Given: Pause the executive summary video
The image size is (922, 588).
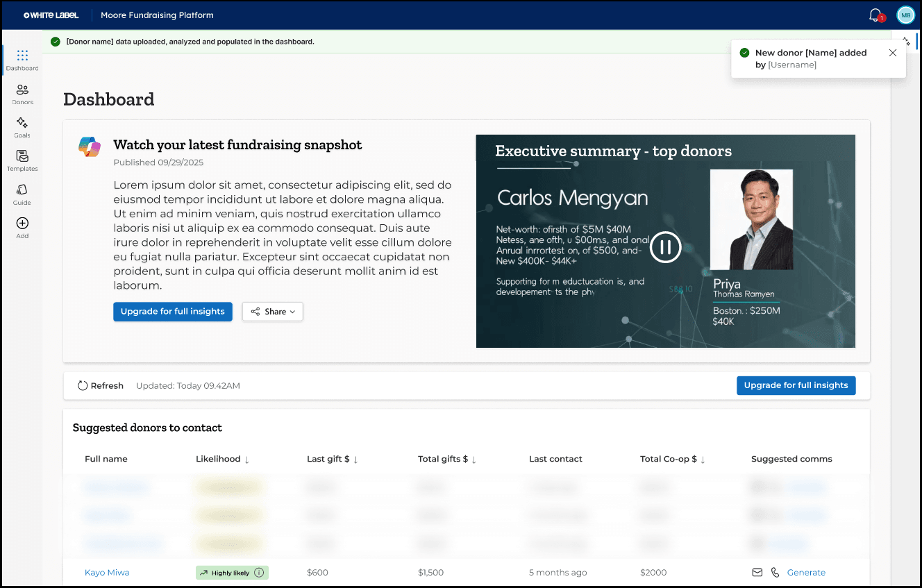Looking at the screenshot, I should click(664, 247).
